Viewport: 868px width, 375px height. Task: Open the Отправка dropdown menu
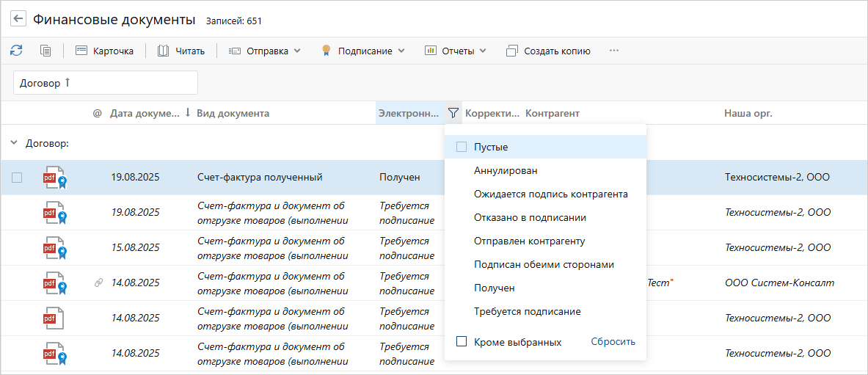(264, 51)
